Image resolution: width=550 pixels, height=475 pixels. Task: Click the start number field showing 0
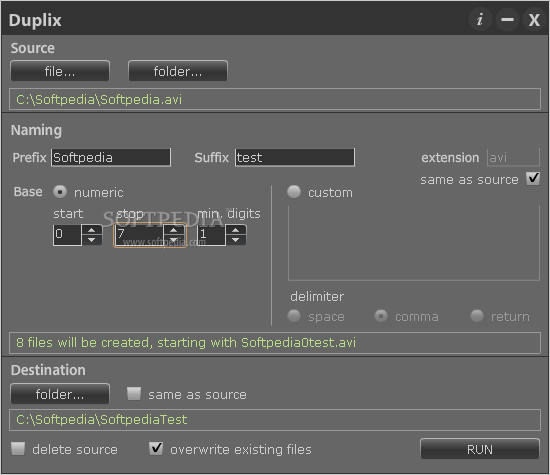point(67,235)
